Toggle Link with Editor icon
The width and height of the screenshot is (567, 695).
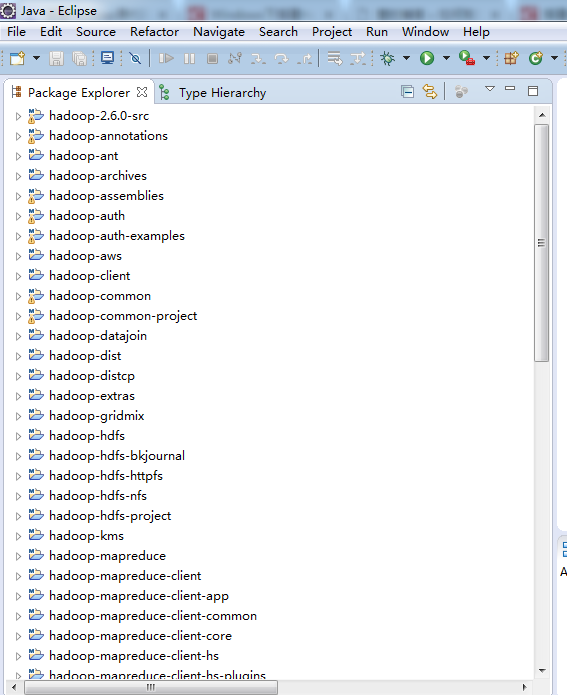pyautogui.click(x=430, y=92)
